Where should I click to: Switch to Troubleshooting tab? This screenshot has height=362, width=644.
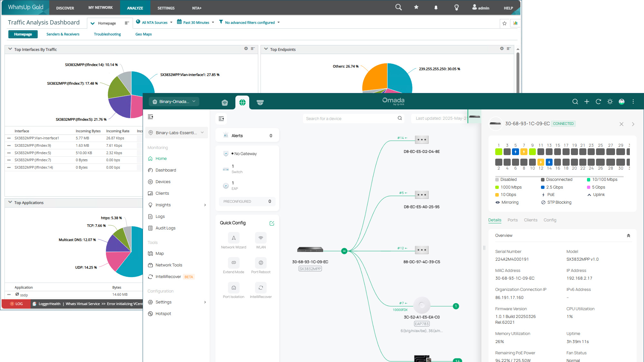[107, 34]
